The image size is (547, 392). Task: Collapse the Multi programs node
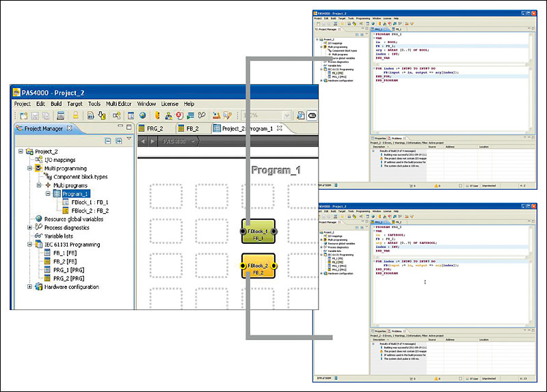(39, 185)
